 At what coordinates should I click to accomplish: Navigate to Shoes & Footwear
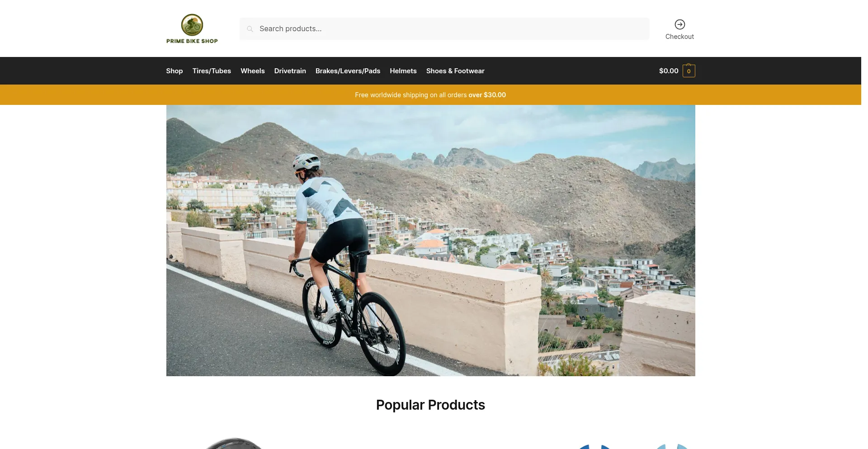coord(455,71)
